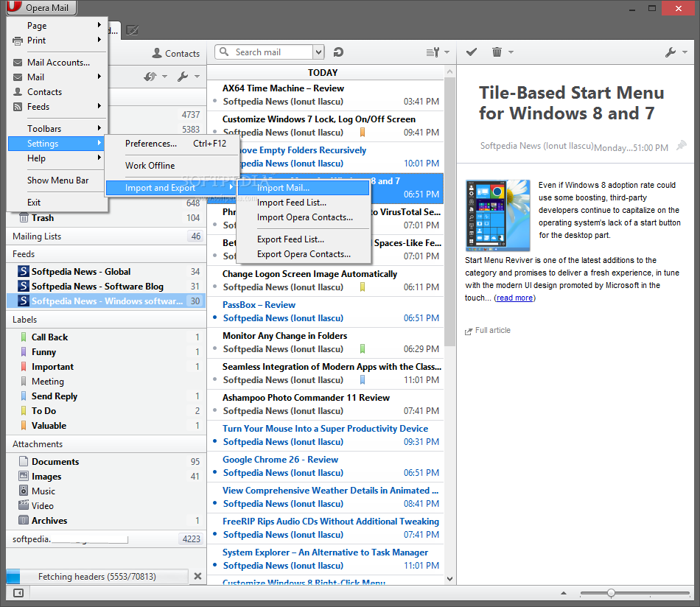700x607 pixels.
Task: Open the Full article link
Action: [x=488, y=330]
